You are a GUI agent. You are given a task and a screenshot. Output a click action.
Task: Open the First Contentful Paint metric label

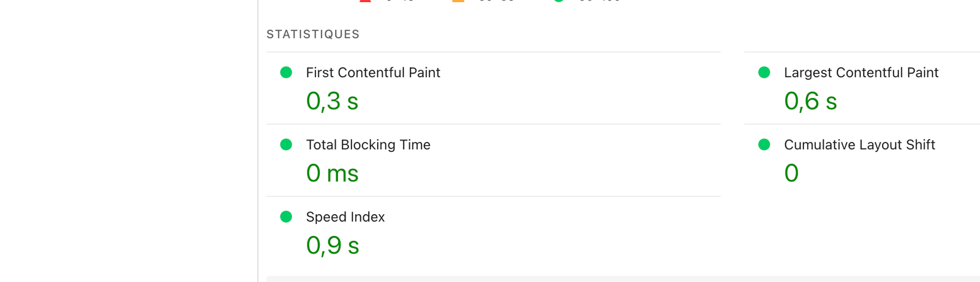pyautogui.click(x=373, y=73)
